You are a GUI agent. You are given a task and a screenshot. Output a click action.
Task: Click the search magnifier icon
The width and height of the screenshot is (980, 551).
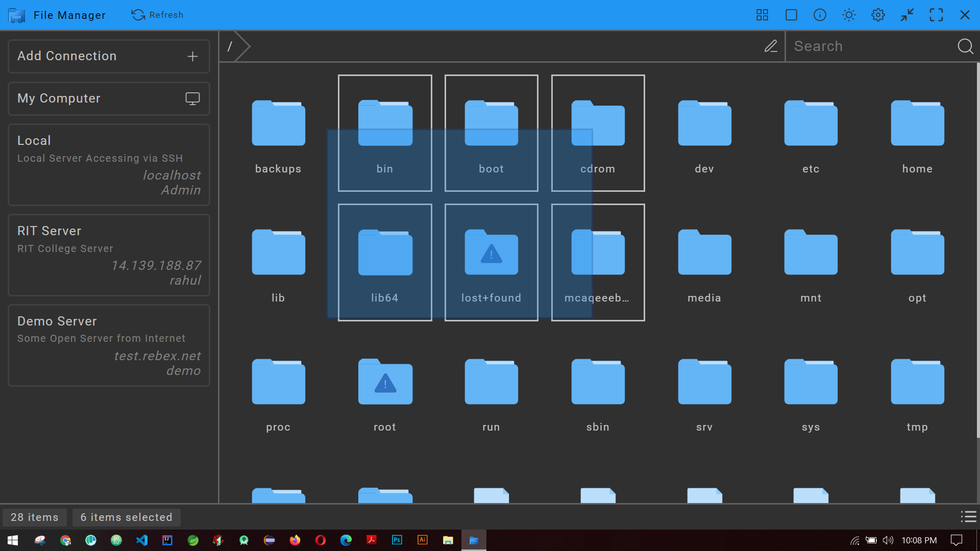click(x=965, y=46)
